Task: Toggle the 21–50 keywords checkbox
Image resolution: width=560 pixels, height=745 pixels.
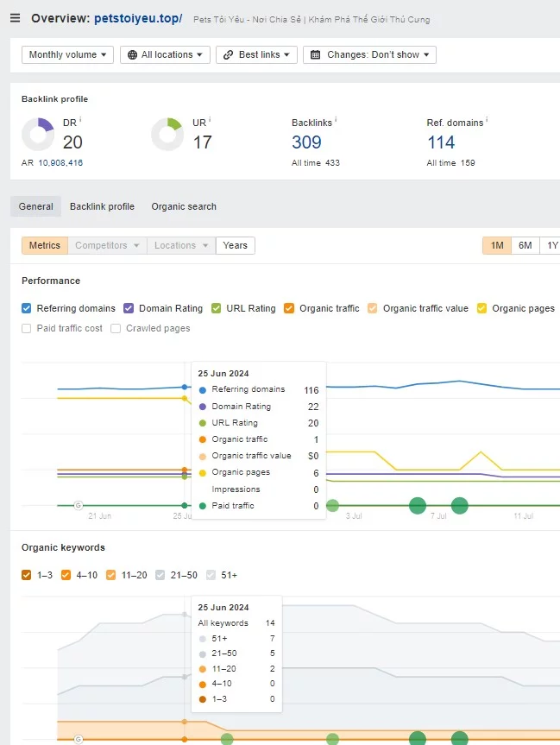Action: [160, 575]
